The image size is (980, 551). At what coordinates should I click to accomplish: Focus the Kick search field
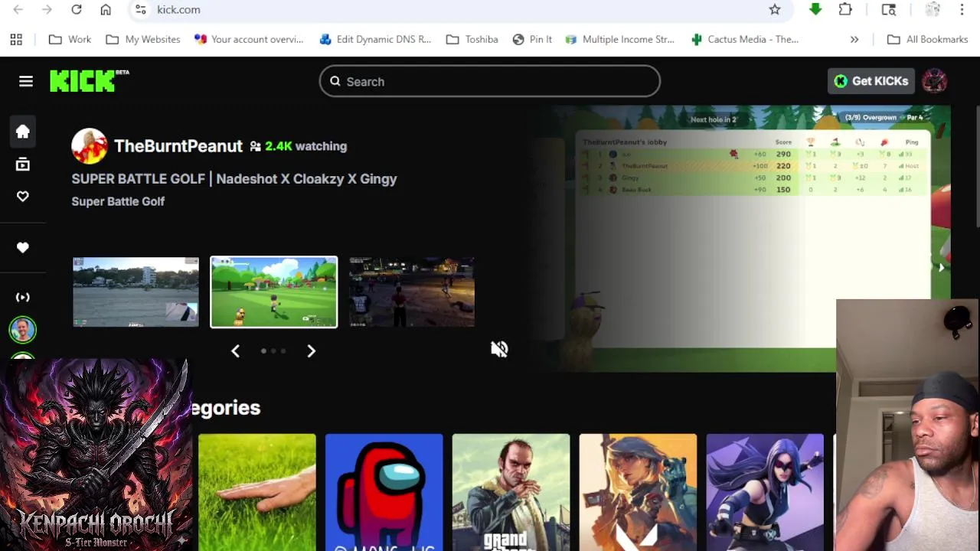point(490,82)
